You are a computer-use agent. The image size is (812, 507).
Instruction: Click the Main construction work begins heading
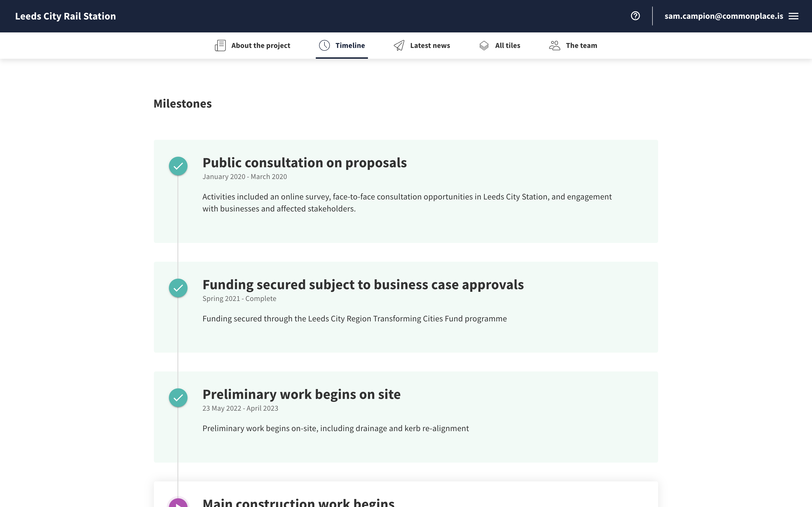click(x=298, y=503)
